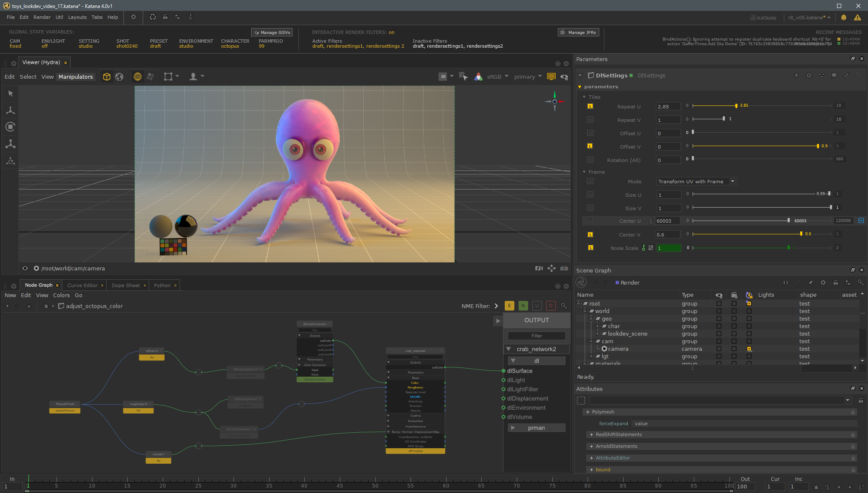The image size is (868, 493).
Task: Open the Layouts menu
Action: tap(77, 17)
